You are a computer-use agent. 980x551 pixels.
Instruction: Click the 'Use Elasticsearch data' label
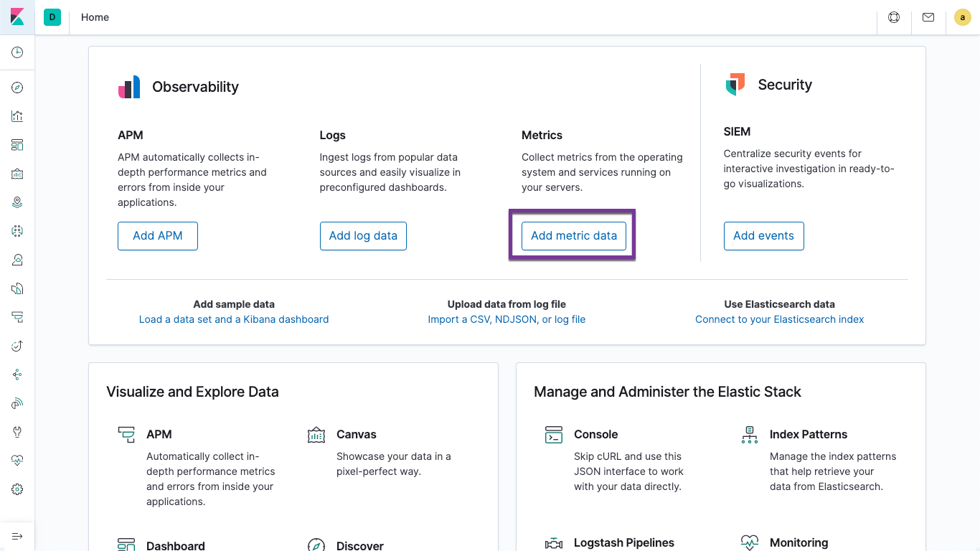[780, 304]
